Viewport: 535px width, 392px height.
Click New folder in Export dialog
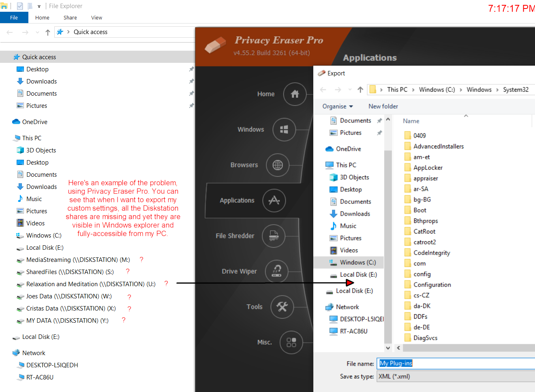pyautogui.click(x=383, y=106)
